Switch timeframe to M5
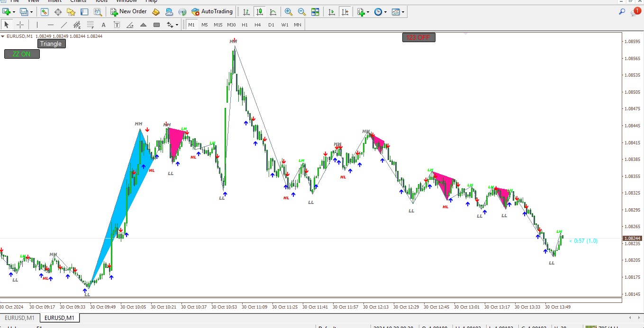The image size is (644, 328). pos(205,25)
